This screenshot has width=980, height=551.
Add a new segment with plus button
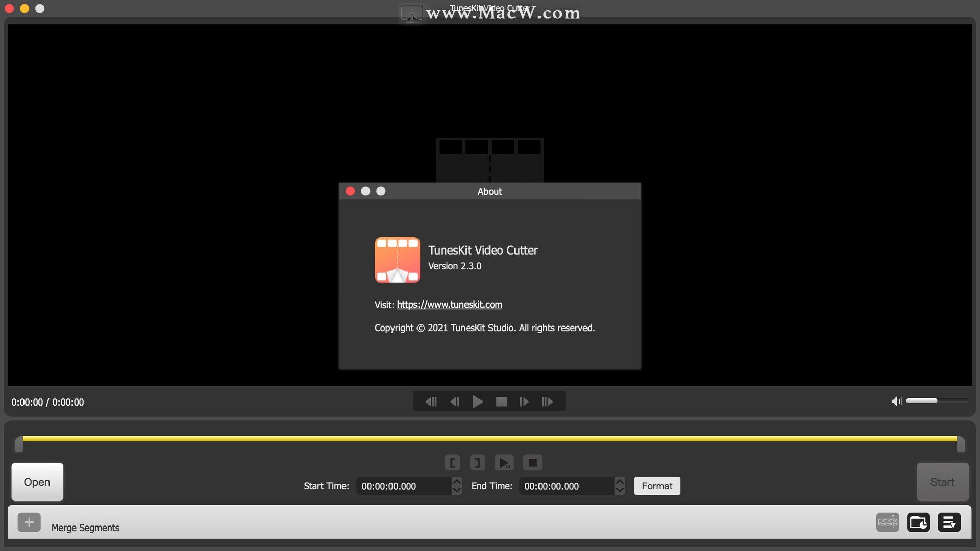click(x=29, y=522)
